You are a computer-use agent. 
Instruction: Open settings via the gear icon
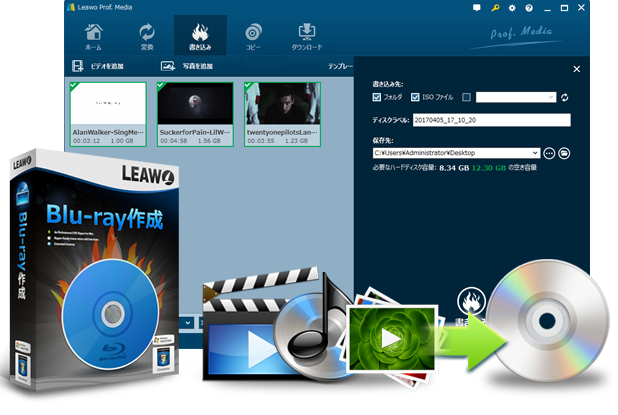(x=512, y=7)
